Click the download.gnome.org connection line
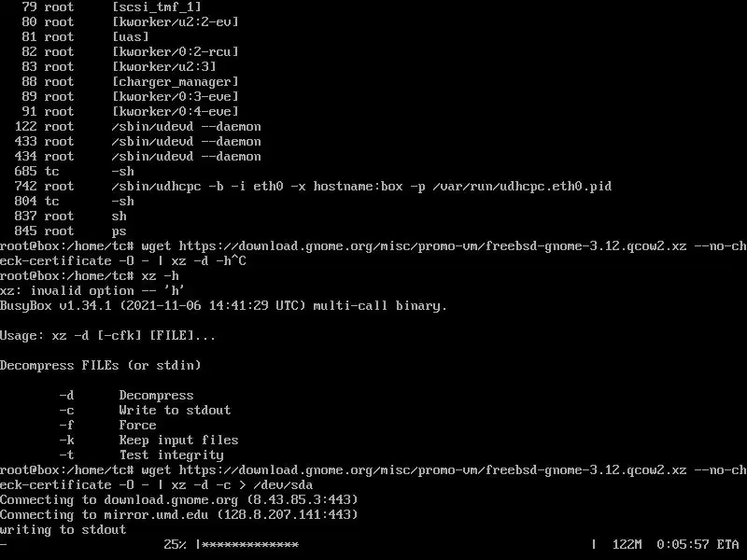Screen dimensions: 747x560 coord(178,500)
